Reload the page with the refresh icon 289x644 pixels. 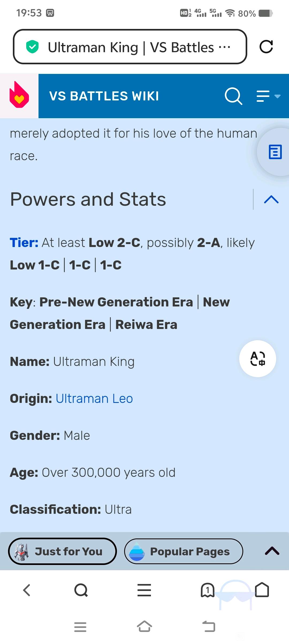tap(266, 47)
